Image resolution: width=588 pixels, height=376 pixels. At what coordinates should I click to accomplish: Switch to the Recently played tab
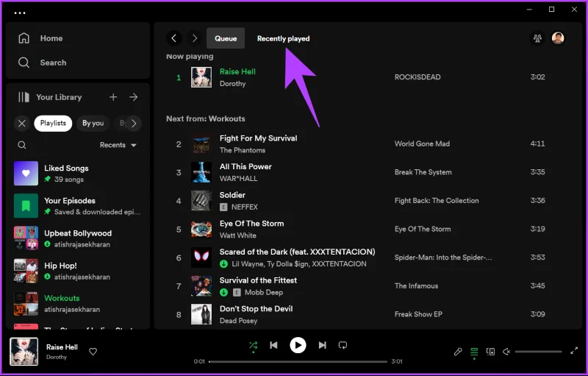(x=284, y=38)
